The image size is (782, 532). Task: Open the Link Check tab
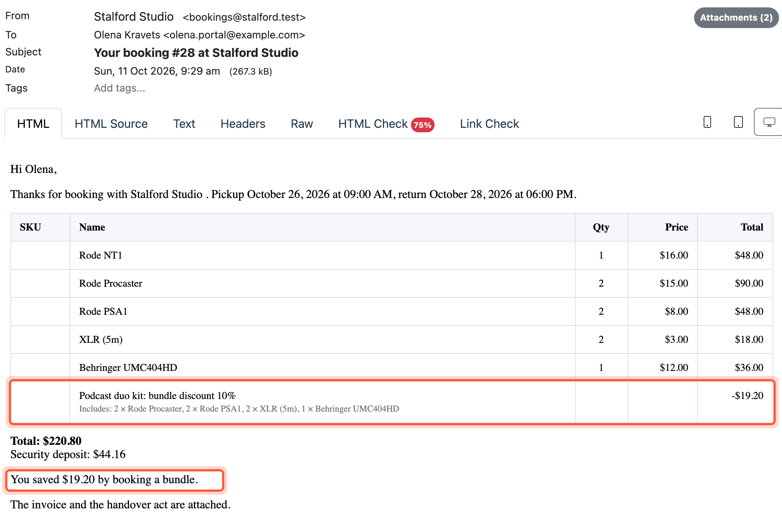[x=489, y=124]
